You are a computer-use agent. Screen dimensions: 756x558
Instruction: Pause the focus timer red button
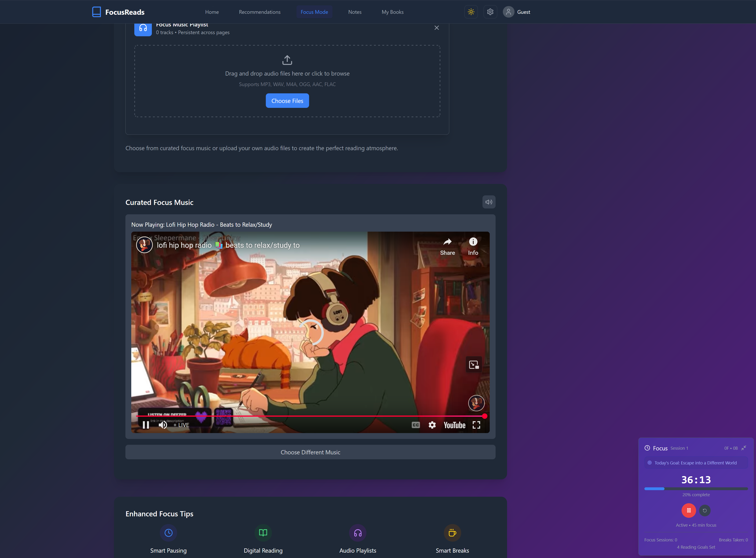688,510
